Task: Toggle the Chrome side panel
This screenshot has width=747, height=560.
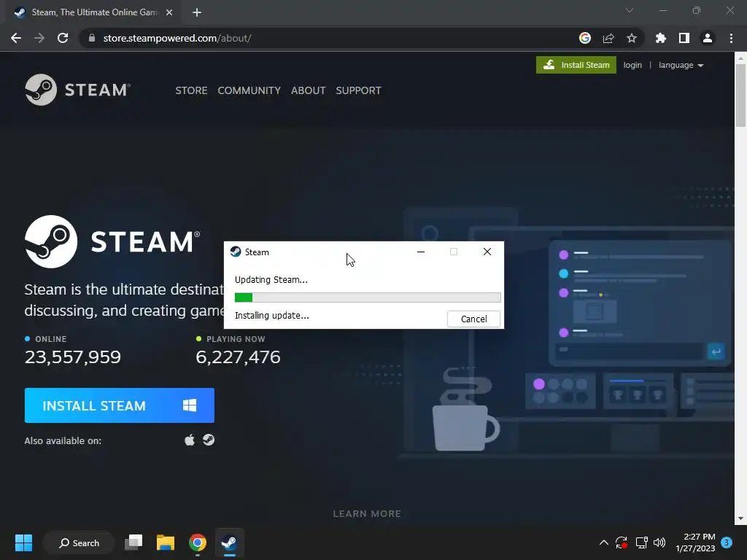Action: (x=684, y=38)
